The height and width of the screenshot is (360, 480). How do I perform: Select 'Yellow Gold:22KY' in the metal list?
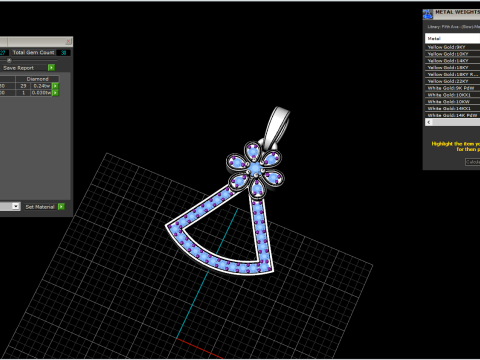pos(452,81)
